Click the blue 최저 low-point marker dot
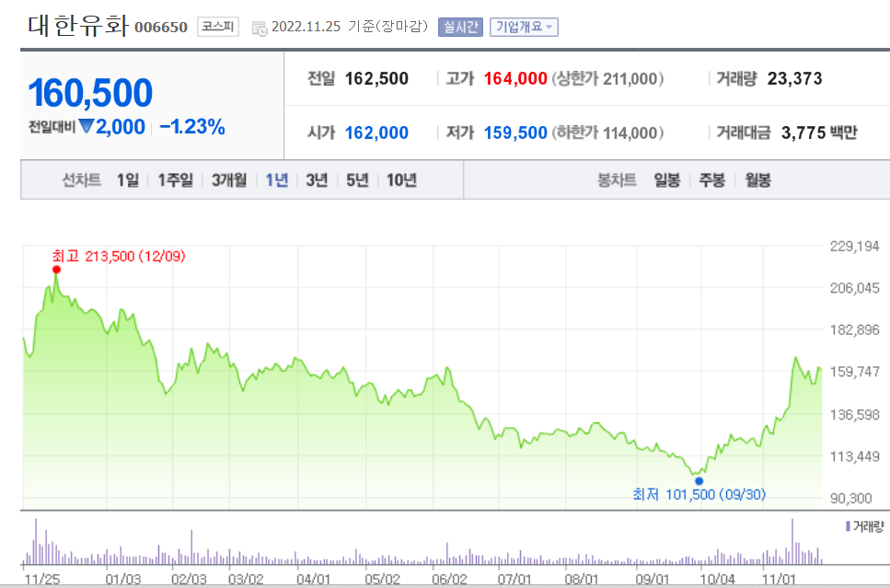Screen dimensions: 890x588 click(x=699, y=481)
